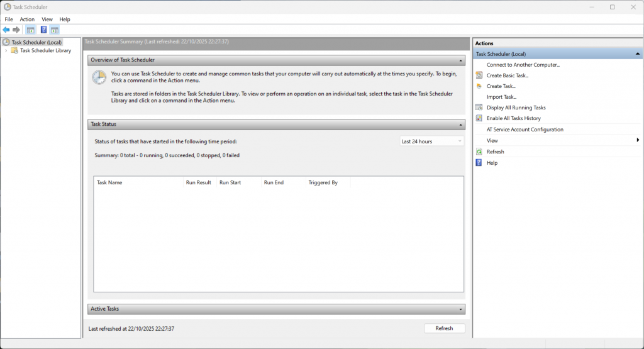Open the View submenu arrow in Actions
Viewport: 644px width, 349px height.
(x=638, y=140)
